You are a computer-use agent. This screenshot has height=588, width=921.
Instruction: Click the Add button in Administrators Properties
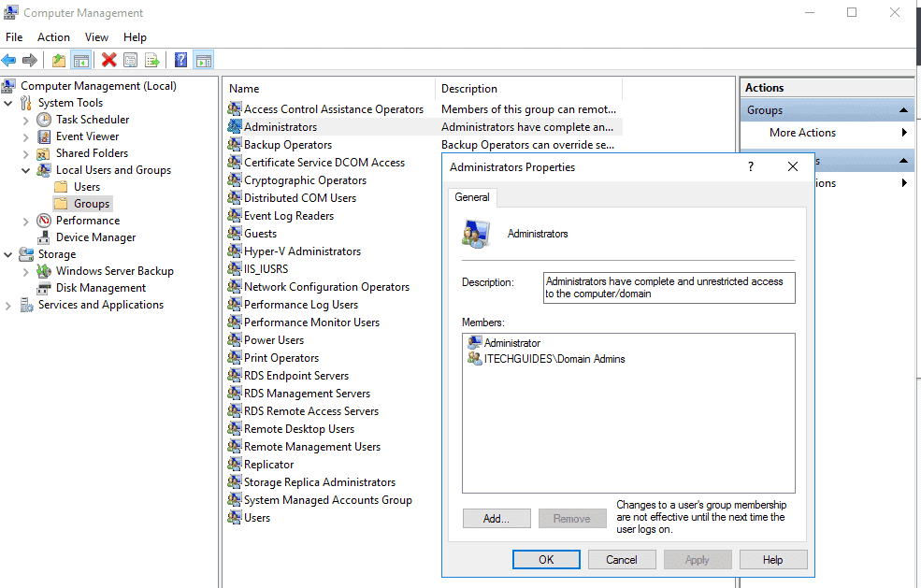(x=496, y=518)
